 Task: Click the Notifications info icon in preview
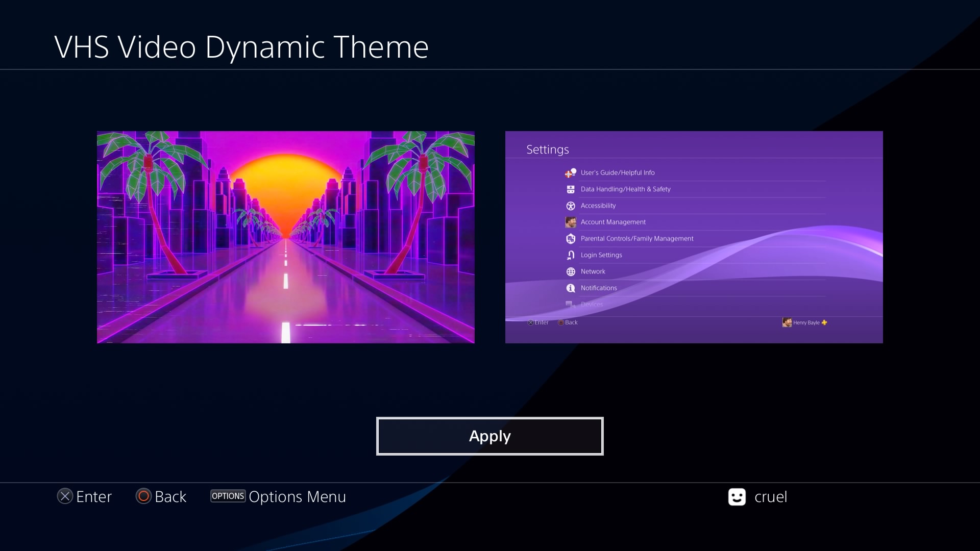click(571, 288)
